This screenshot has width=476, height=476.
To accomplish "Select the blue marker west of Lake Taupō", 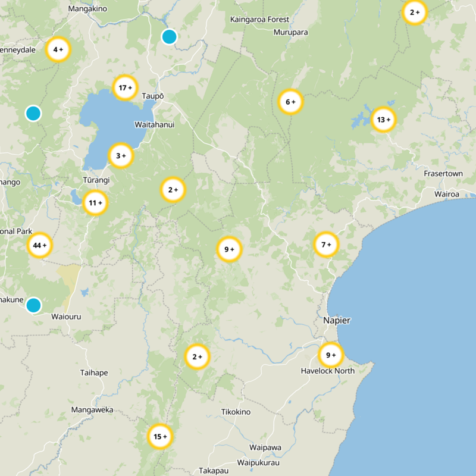I will pos(33,113).
